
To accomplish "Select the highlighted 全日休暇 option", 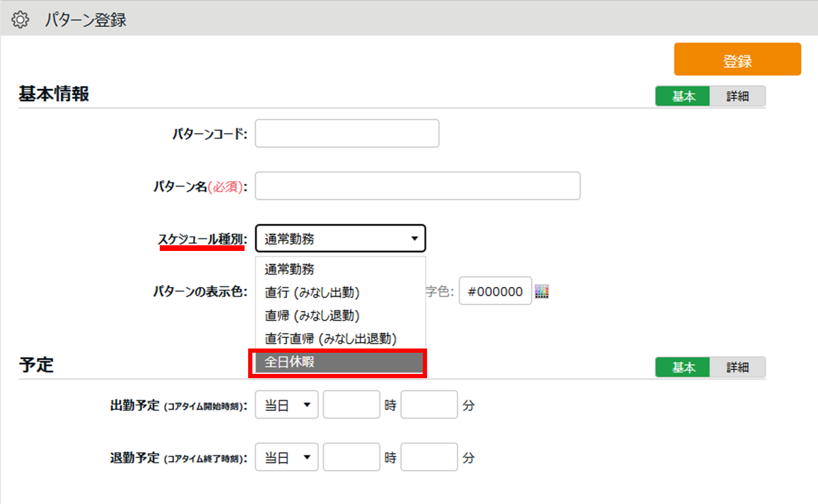I will 339,362.
